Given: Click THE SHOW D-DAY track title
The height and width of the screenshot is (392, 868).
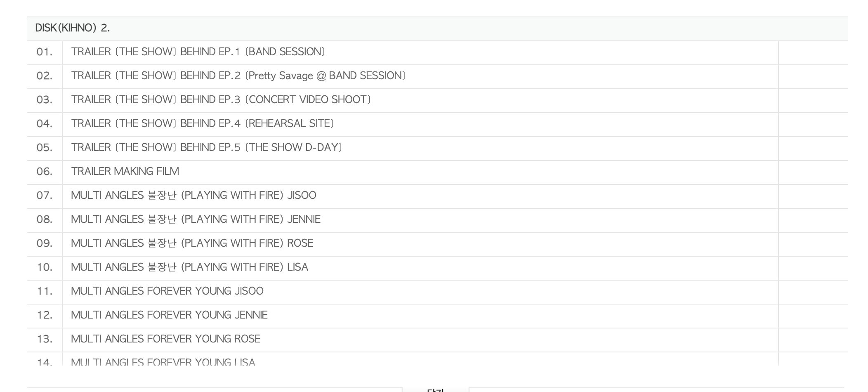Looking at the screenshot, I should click(x=206, y=148).
